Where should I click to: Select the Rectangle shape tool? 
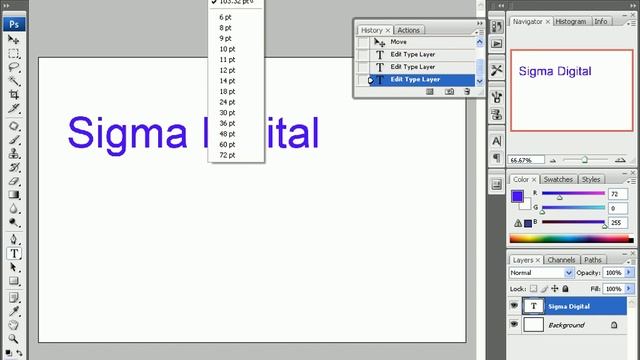(13, 281)
